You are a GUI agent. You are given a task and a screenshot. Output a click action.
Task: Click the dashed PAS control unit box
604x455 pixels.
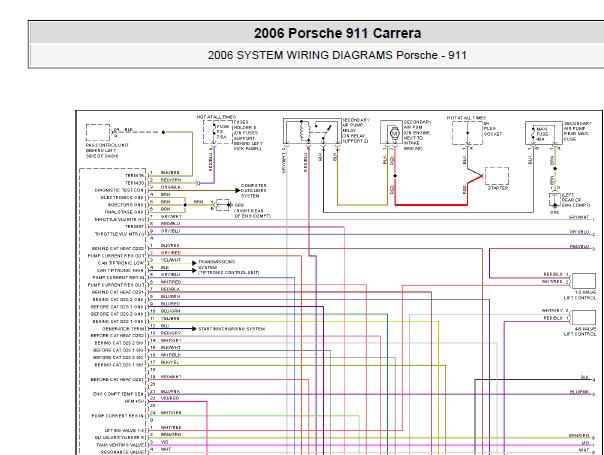[x=98, y=133]
